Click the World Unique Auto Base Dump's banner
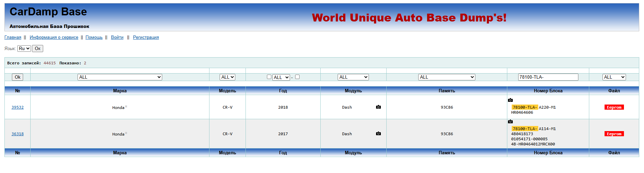The image size is (644, 173). tap(409, 18)
